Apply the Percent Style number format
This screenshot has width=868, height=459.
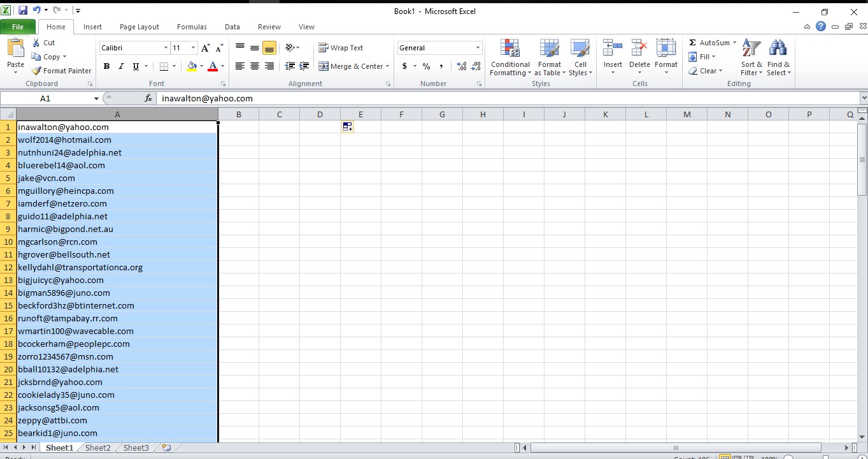[424, 66]
